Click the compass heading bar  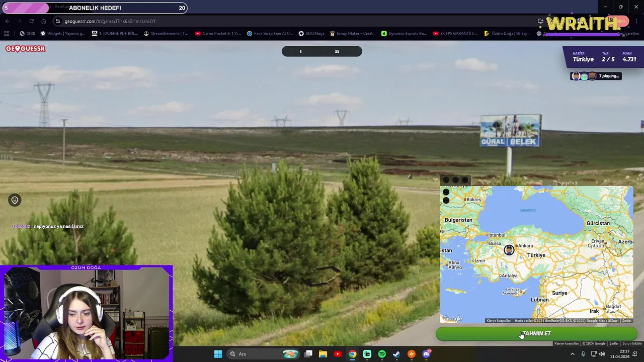[322, 51]
